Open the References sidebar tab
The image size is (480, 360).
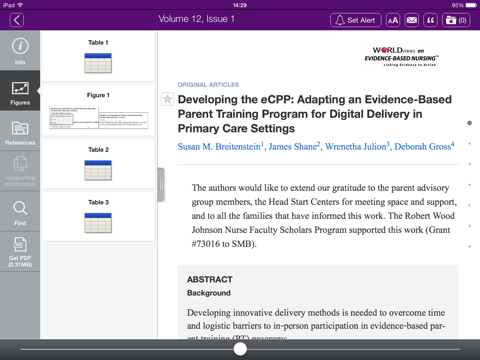pos(20,131)
